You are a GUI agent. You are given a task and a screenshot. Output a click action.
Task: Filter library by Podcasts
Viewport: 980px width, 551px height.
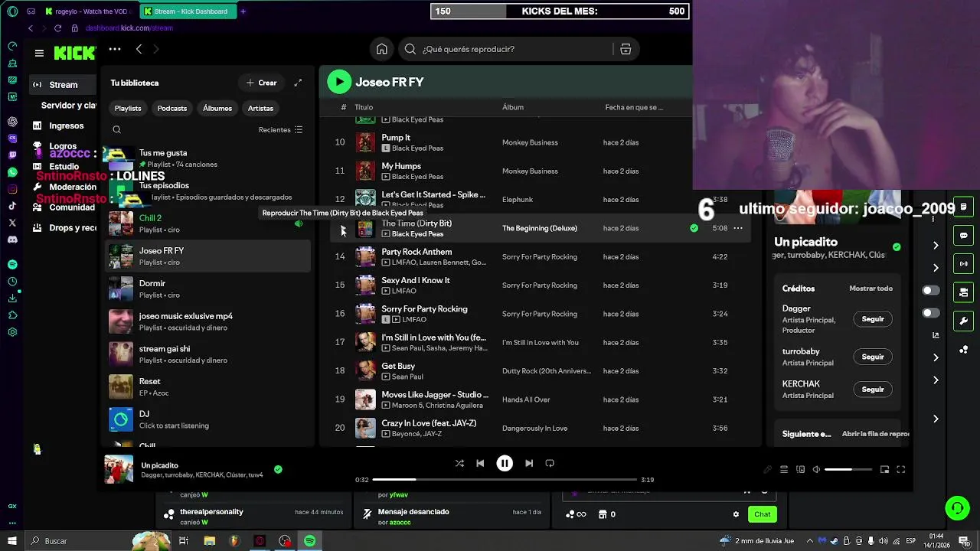pyautogui.click(x=172, y=109)
